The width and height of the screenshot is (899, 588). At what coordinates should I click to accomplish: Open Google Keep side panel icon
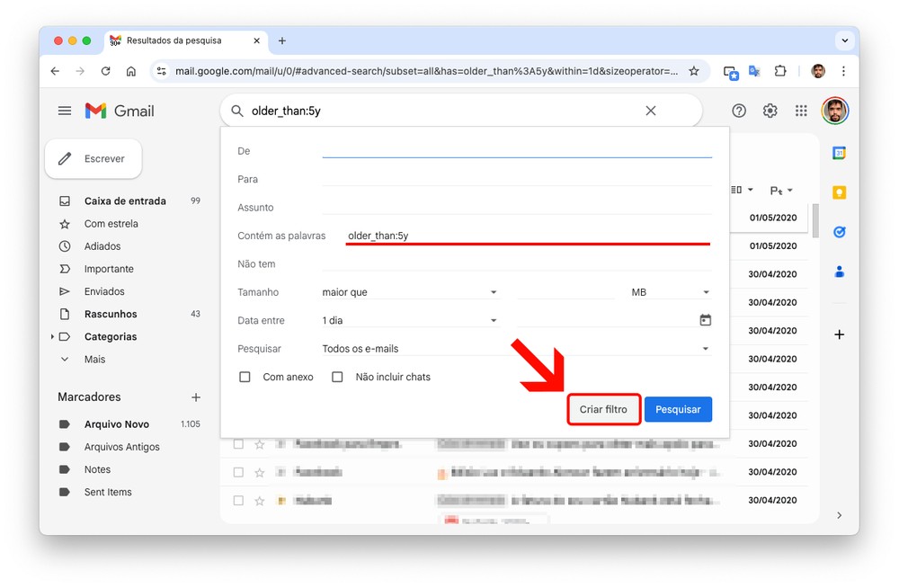point(839,192)
